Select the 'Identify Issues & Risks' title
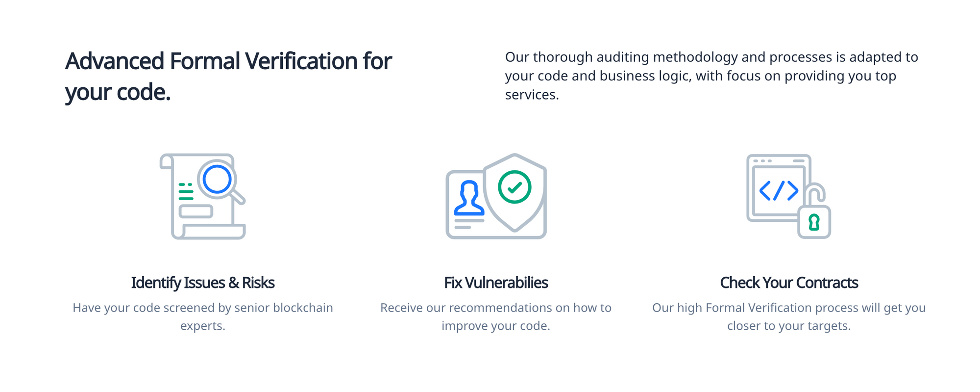The height and width of the screenshot is (392, 980). pos(203,283)
